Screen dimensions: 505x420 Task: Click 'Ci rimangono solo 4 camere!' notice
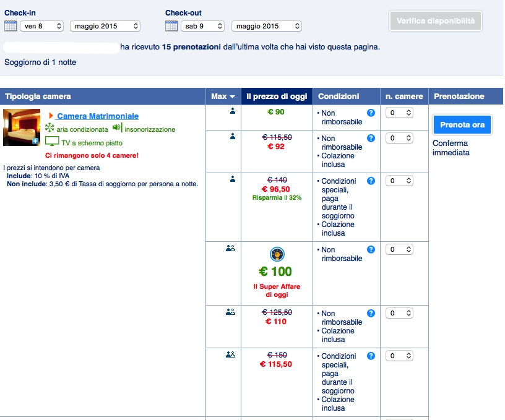coord(92,155)
